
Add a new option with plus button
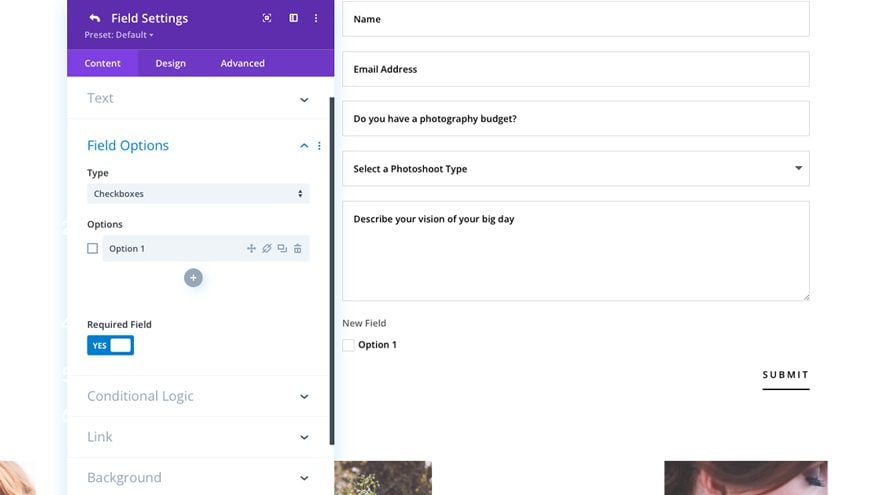pyautogui.click(x=193, y=278)
